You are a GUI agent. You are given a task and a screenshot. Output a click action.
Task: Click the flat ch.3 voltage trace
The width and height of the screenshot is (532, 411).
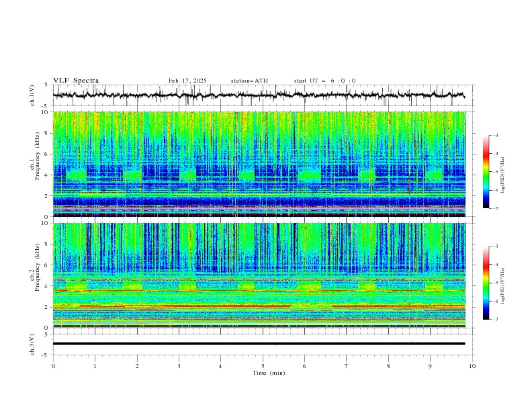point(259,344)
